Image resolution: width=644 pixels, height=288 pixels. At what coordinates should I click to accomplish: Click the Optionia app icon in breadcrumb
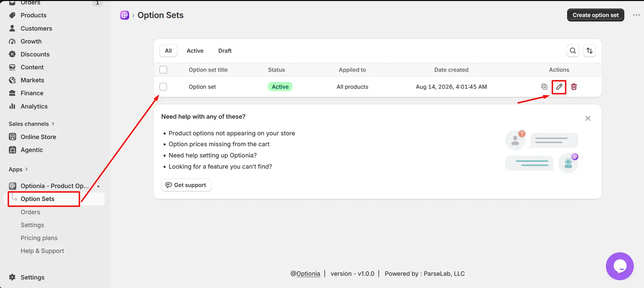point(124,15)
